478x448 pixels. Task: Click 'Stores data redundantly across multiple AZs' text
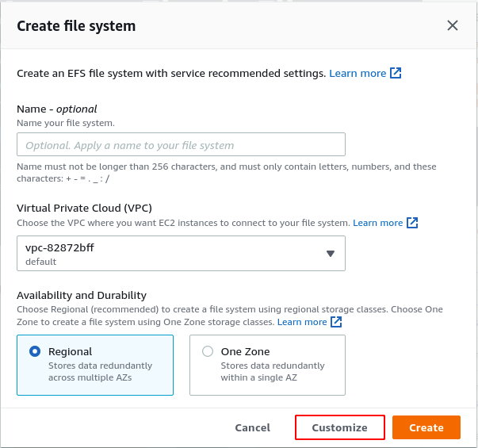click(101, 371)
